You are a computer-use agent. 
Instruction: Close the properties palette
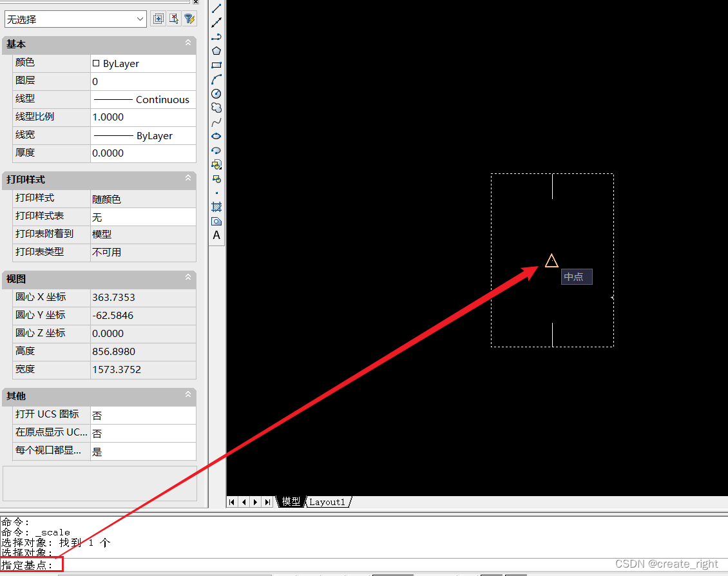click(x=196, y=2)
